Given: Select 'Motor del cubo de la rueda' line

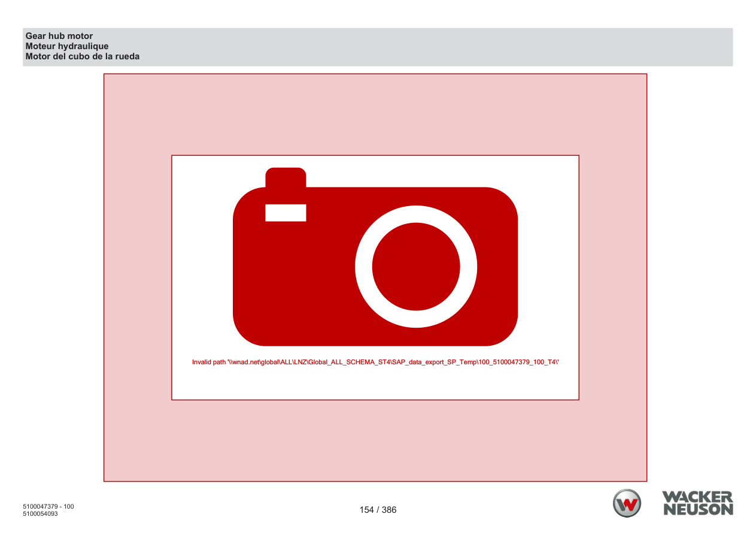Looking at the screenshot, I should tap(83, 56).
